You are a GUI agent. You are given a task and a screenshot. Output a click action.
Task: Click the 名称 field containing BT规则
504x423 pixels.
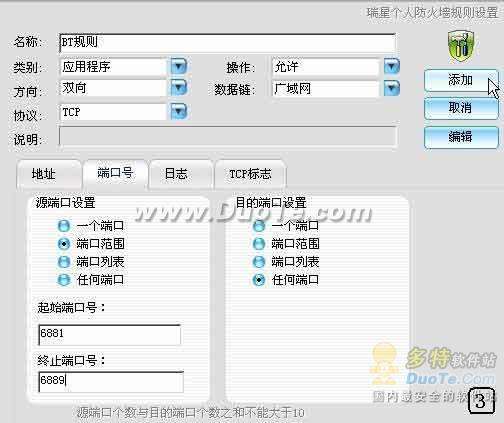pyautogui.click(x=228, y=43)
